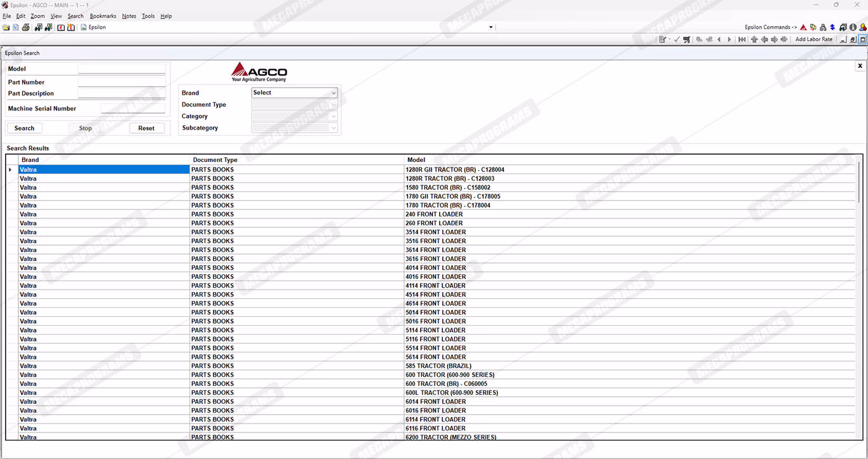Open the Tools menu
Image resolution: width=868 pixels, height=459 pixels.
148,16
